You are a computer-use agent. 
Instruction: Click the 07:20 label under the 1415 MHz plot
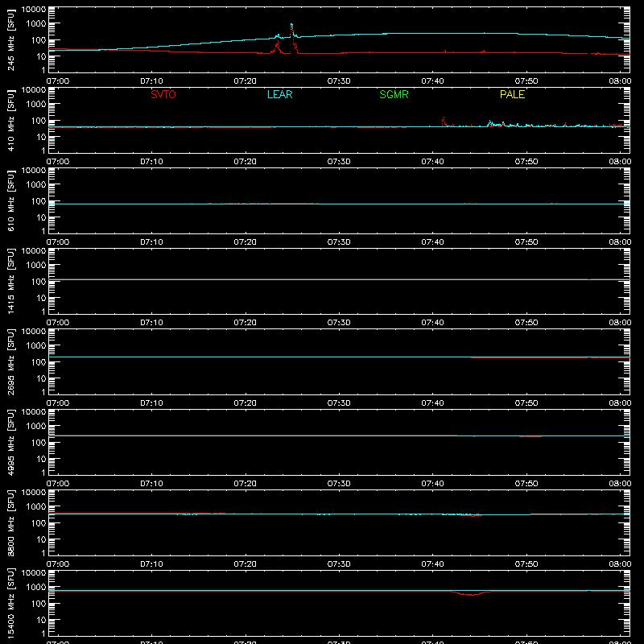click(246, 323)
